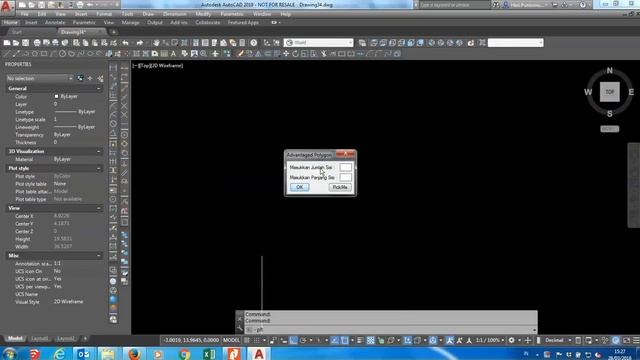The width and height of the screenshot is (640, 360).
Task: Click the Plot printer icon in standard toolbar
Action: pos(37,43)
